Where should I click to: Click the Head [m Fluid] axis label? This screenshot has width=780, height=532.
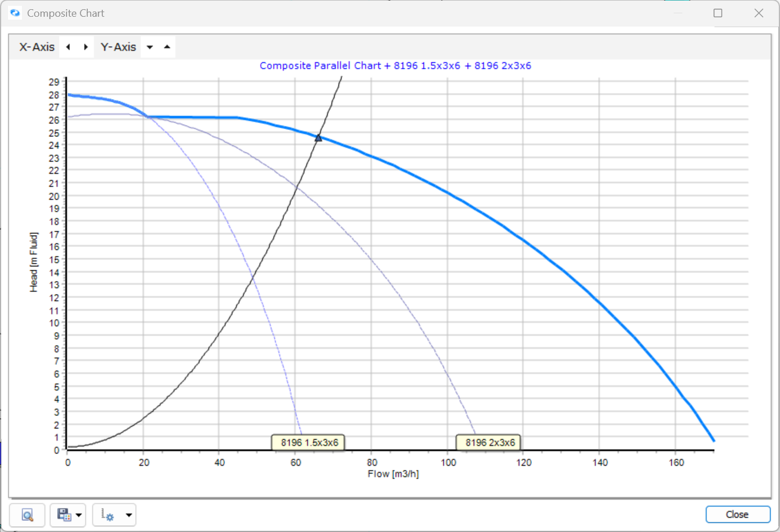coord(34,262)
